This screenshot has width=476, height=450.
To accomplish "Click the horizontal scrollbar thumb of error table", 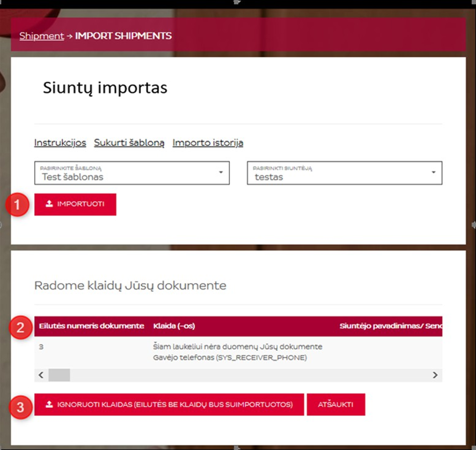I will [59, 375].
